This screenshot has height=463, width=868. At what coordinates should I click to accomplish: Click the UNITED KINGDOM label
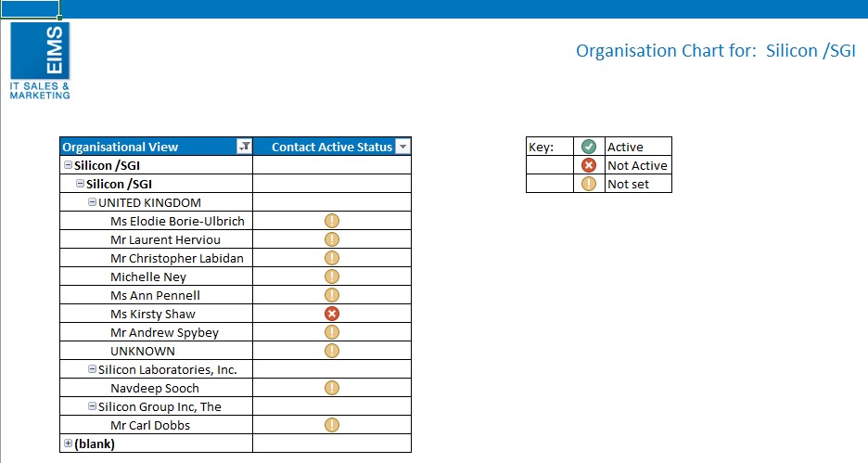(149, 202)
